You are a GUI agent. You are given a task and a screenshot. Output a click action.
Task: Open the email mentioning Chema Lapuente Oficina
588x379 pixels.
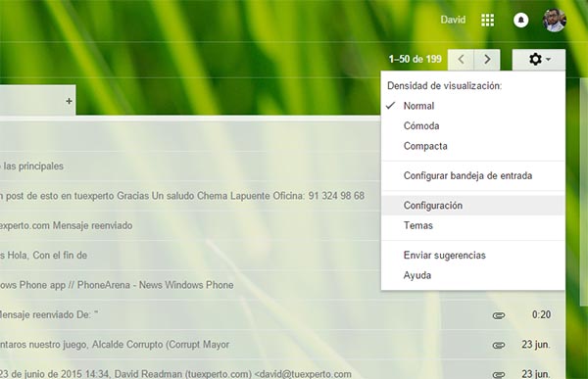tap(190, 196)
